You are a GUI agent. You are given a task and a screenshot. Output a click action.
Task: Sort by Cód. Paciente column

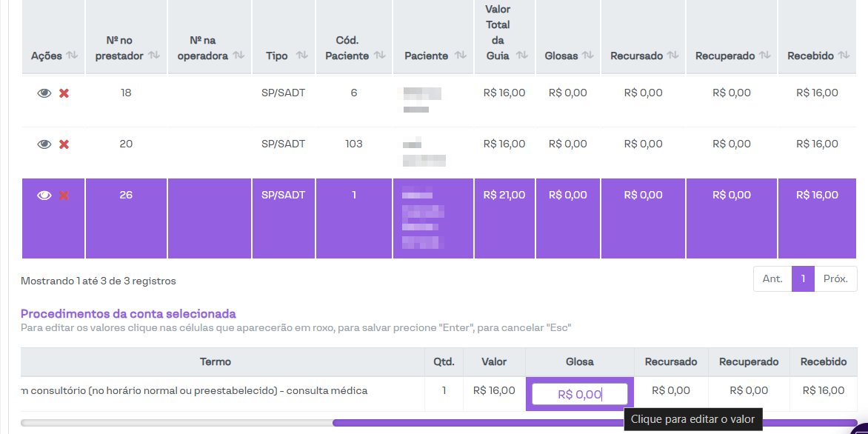(379, 56)
